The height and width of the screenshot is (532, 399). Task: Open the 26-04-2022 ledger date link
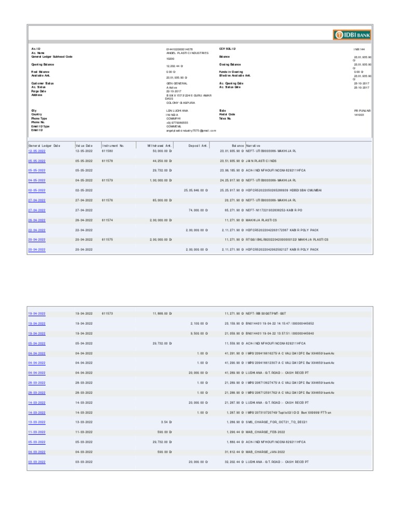pos(37,220)
